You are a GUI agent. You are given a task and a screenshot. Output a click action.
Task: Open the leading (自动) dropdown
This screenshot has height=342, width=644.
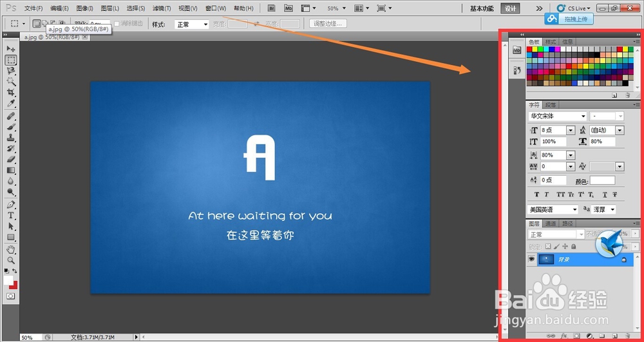(620, 130)
